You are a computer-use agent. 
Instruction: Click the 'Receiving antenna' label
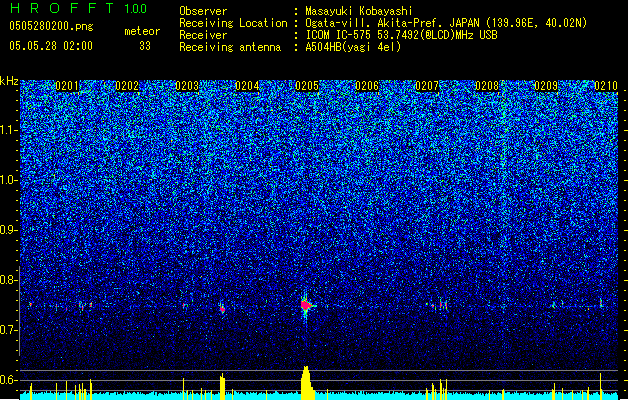230,47
